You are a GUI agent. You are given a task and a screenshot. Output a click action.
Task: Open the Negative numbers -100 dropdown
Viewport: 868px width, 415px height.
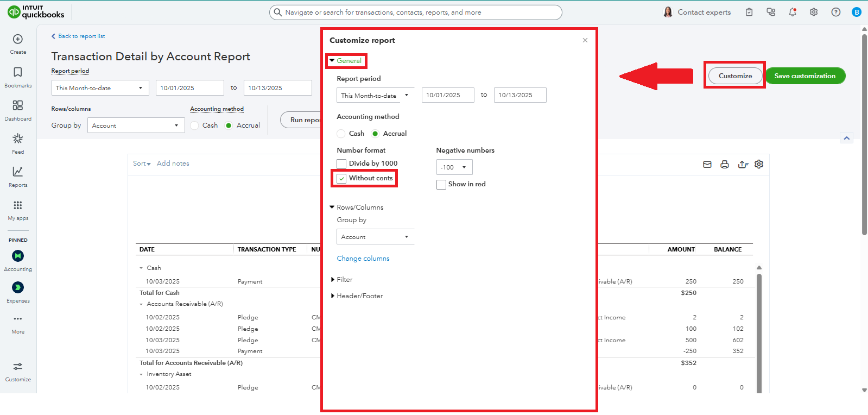[x=454, y=167]
